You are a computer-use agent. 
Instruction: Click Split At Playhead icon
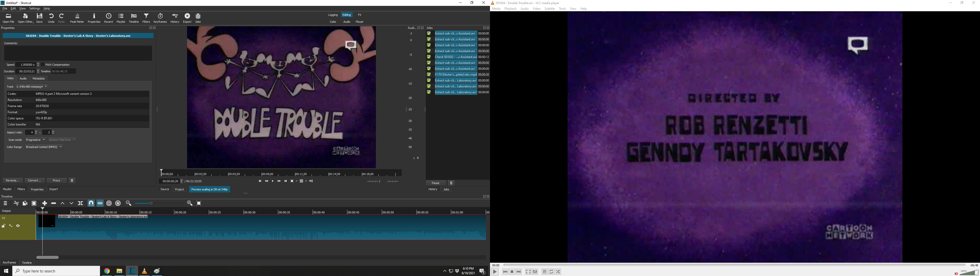pyautogui.click(x=81, y=203)
